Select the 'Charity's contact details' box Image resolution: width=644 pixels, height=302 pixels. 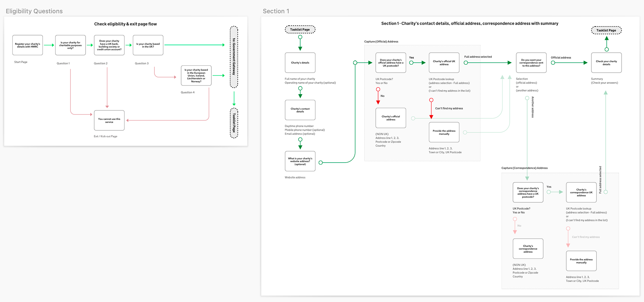coord(300,110)
